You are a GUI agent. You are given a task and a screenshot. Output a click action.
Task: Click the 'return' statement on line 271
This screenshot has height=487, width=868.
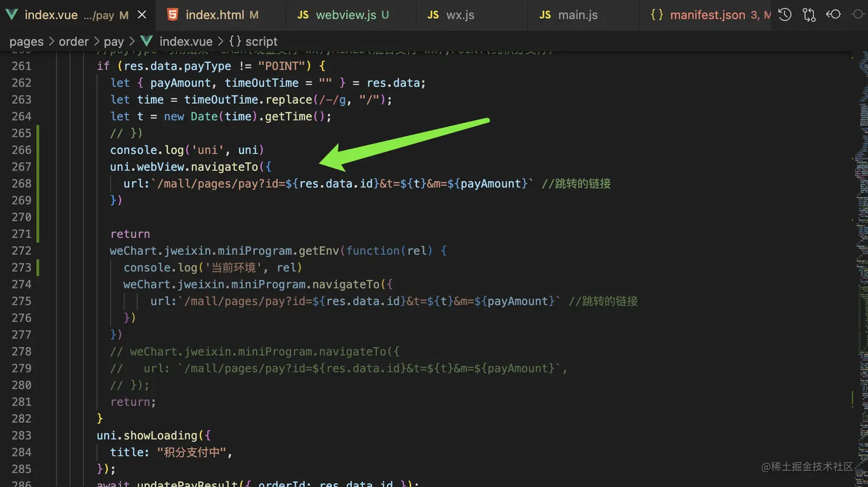tap(130, 234)
